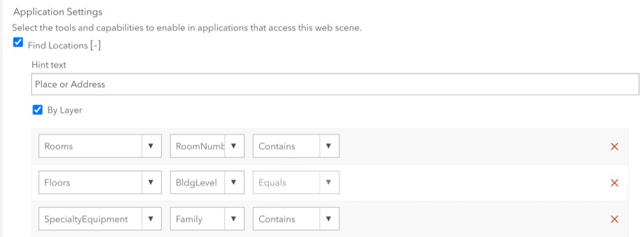Click the Find Locations label text
The height and width of the screenshot is (237, 644).
57,46
